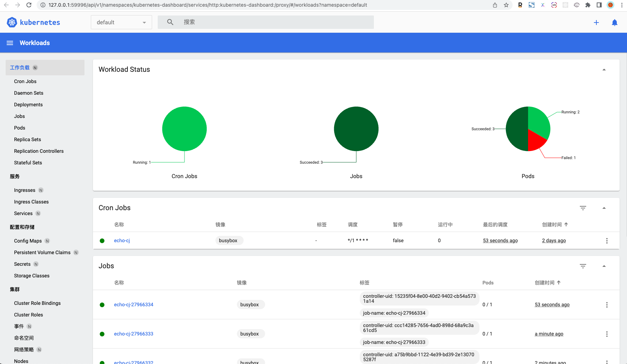Click the 名称 column header in Cron Jobs
627x364 pixels.
119,225
